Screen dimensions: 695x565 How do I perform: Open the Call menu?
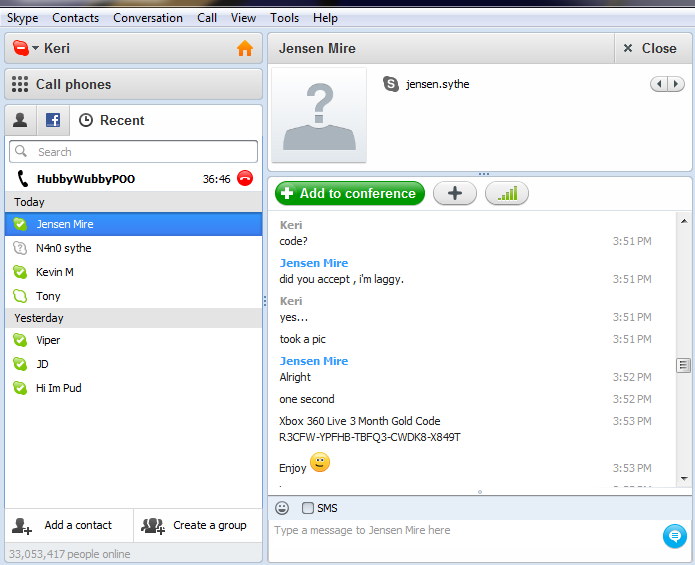pyautogui.click(x=207, y=18)
